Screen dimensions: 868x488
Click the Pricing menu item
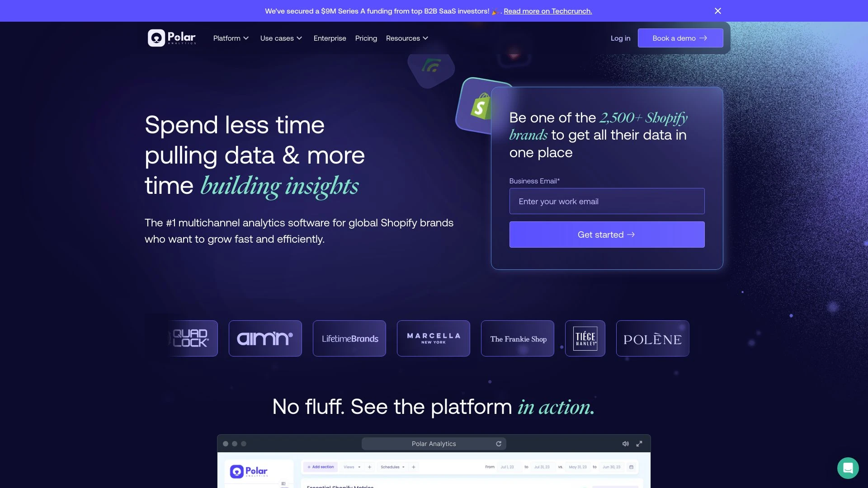(x=366, y=38)
